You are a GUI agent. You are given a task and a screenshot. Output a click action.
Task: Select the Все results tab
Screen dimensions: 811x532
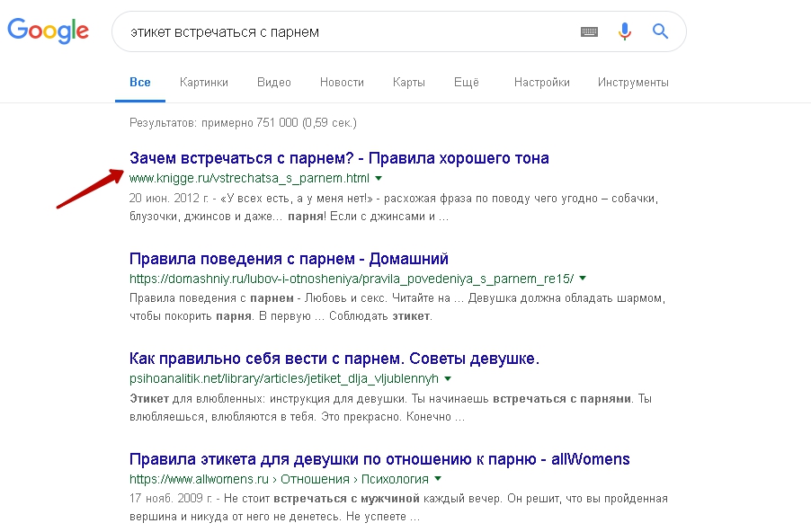tap(140, 82)
